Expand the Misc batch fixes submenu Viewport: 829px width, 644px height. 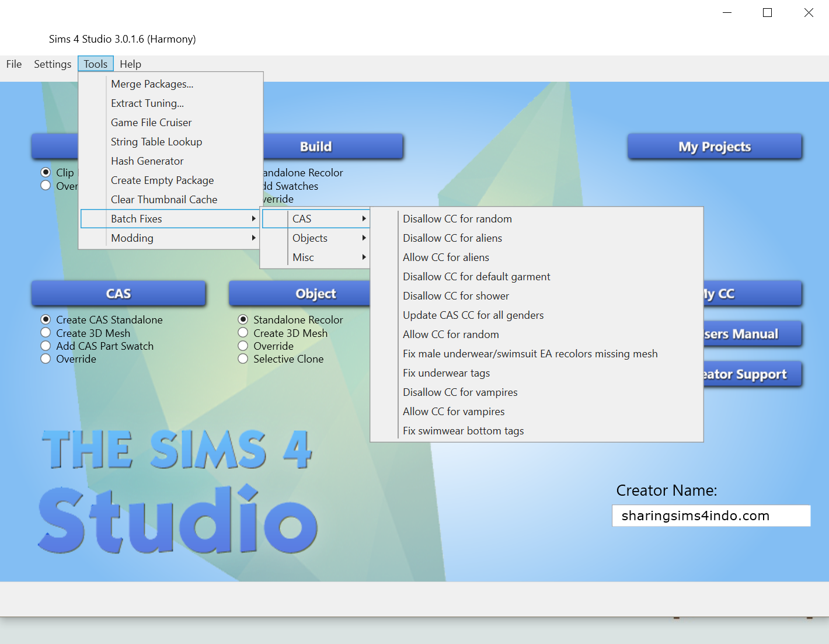316,257
